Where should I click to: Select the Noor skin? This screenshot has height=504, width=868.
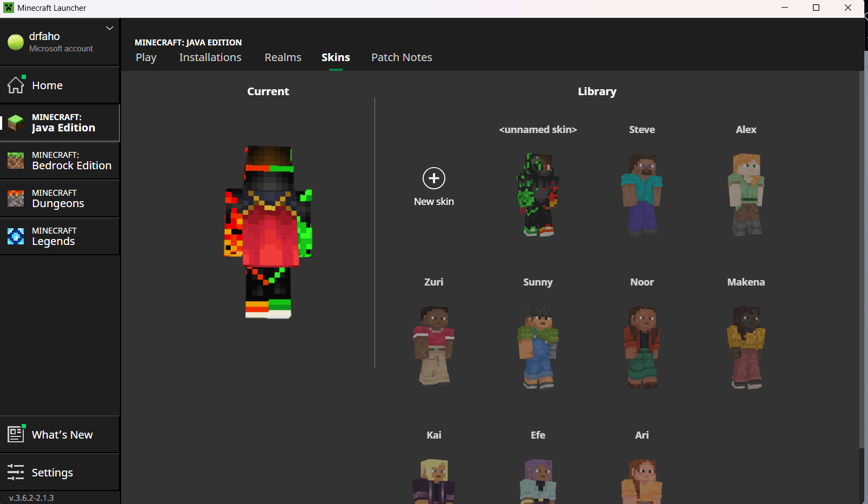642,347
